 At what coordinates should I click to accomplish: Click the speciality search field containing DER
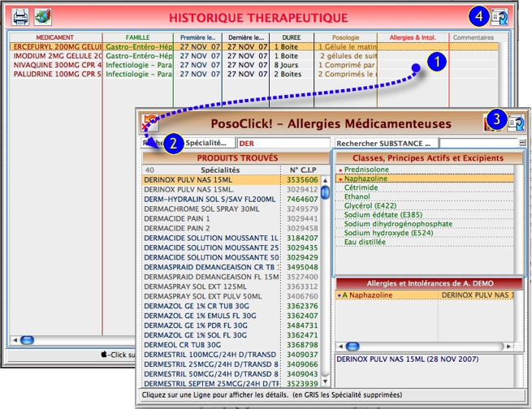pyautogui.click(x=283, y=144)
